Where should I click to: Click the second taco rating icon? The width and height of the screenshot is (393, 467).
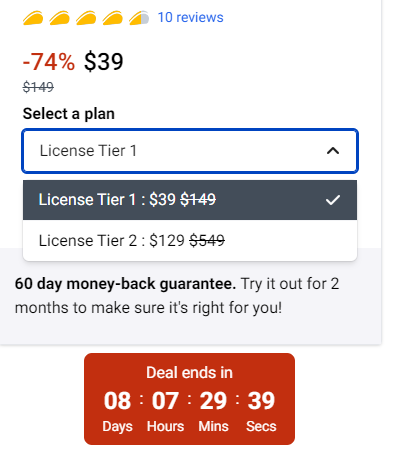(59, 18)
